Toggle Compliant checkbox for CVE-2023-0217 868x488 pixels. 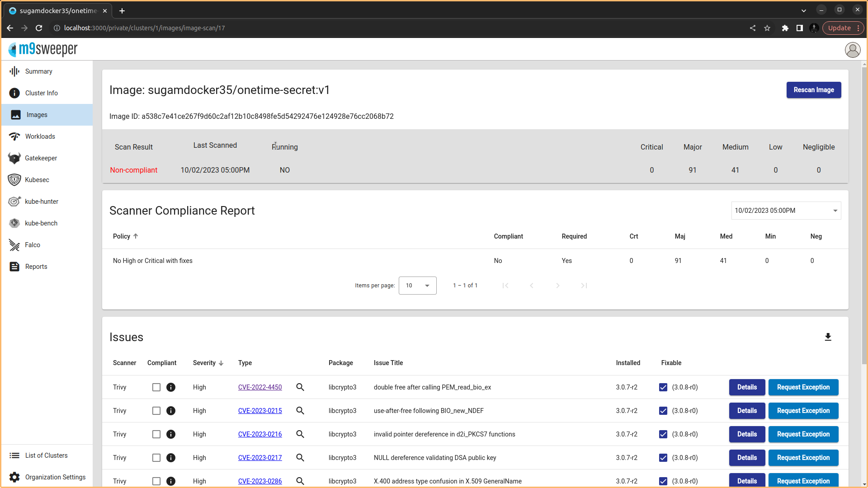pyautogui.click(x=156, y=458)
